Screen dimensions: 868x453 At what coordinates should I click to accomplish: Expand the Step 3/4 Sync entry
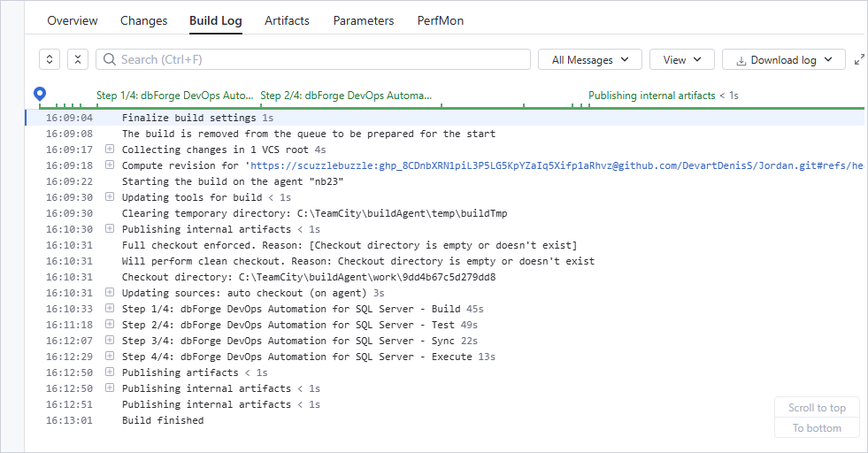110,340
